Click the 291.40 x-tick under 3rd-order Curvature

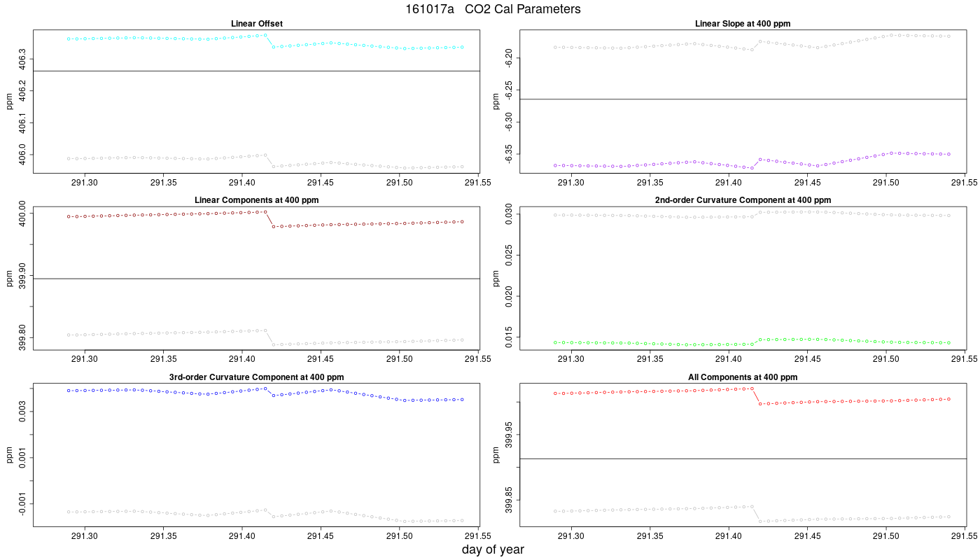pos(242,536)
